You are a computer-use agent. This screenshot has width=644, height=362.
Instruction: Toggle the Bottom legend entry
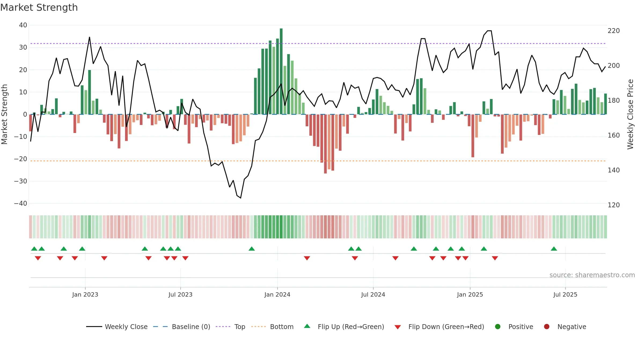click(272, 327)
